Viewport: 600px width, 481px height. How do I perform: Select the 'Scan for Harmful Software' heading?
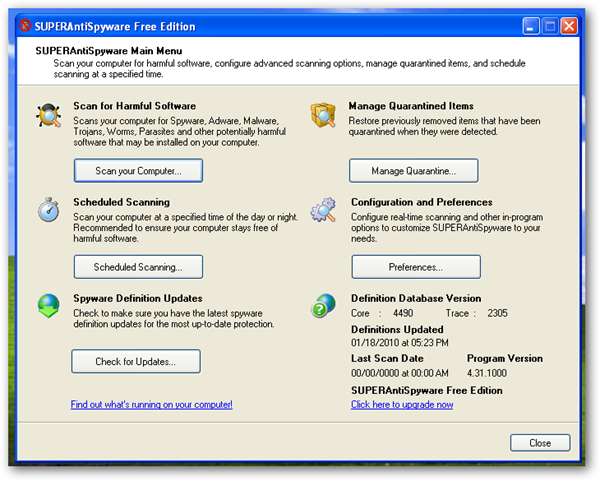click(x=135, y=106)
